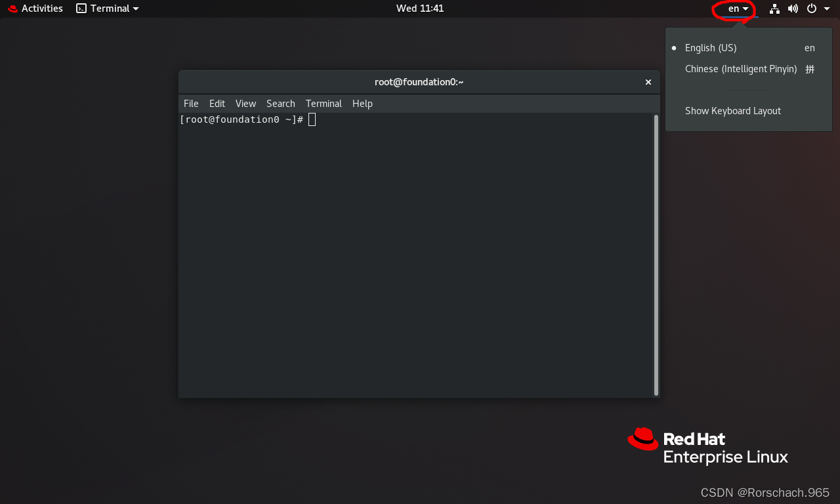Viewport: 840px width, 504px height.
Task: Click the terminal icon in the top bar
Action: coord(80,9)
